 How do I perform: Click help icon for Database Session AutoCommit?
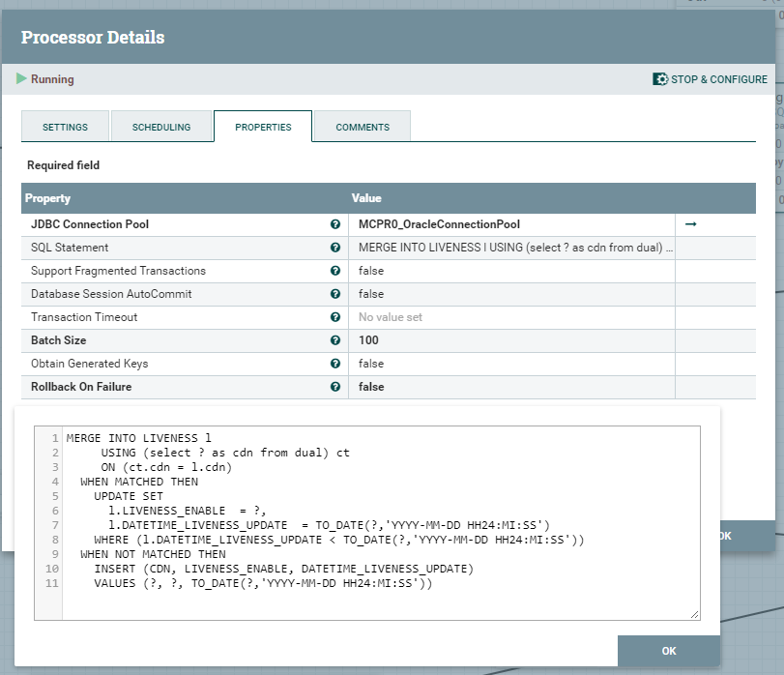tap(335, 294)
